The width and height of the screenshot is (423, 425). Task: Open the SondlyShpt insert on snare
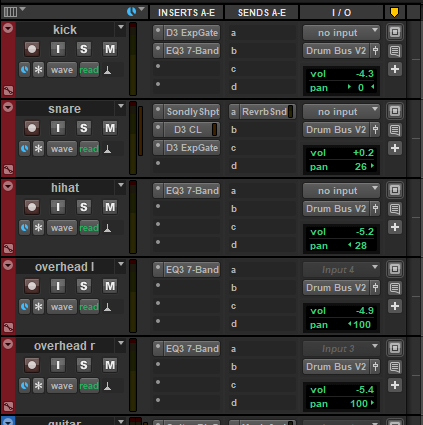click(192, 112)
